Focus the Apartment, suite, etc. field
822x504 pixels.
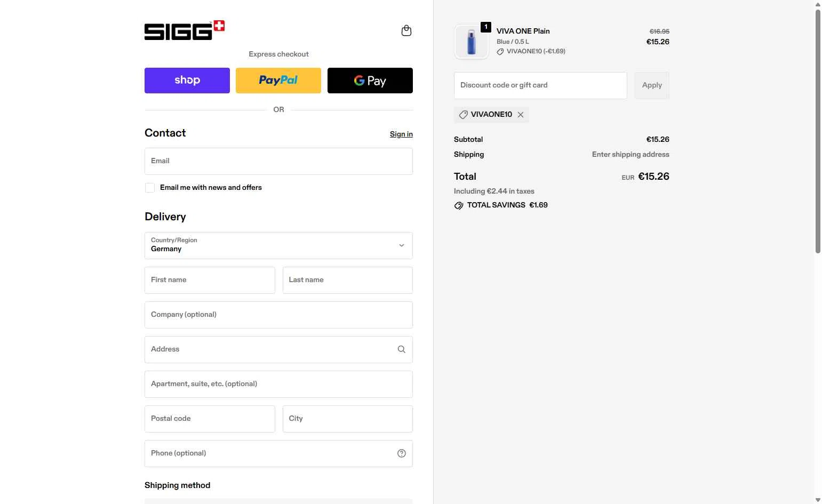(x=278, y=384)
